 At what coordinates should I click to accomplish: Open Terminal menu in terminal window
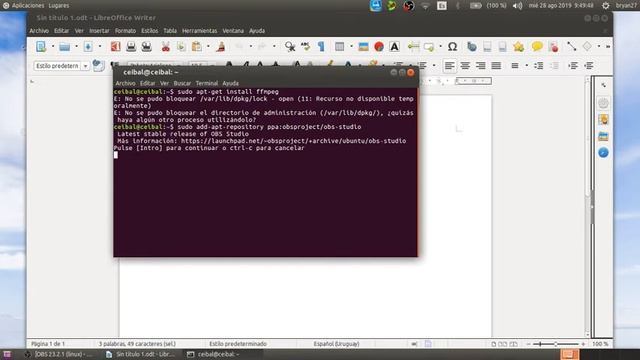tap(207, 83)
